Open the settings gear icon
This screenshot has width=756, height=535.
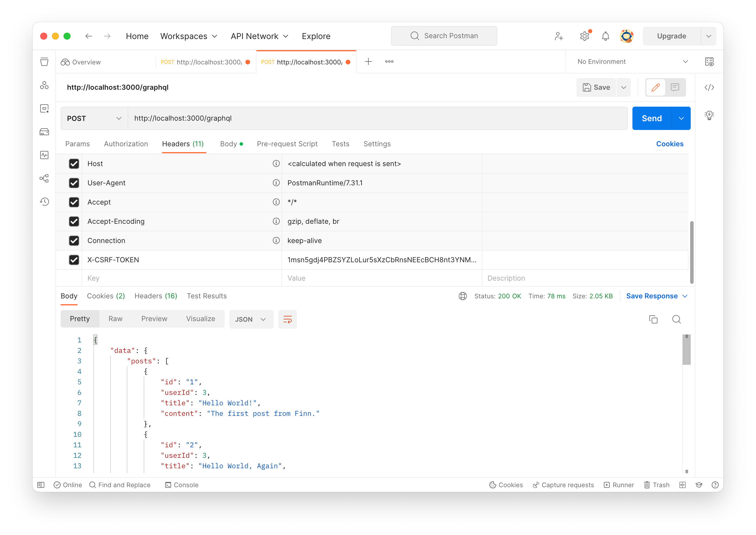coord(584,36)
